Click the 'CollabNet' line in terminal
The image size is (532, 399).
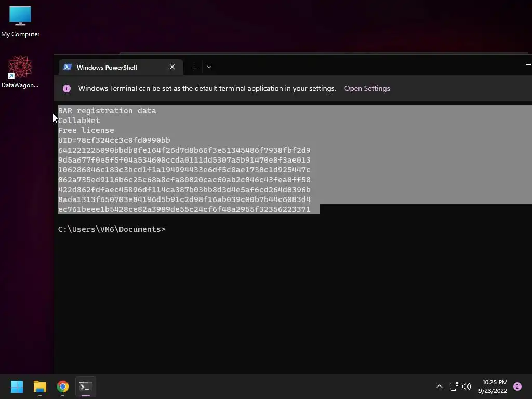pos(79,121)
